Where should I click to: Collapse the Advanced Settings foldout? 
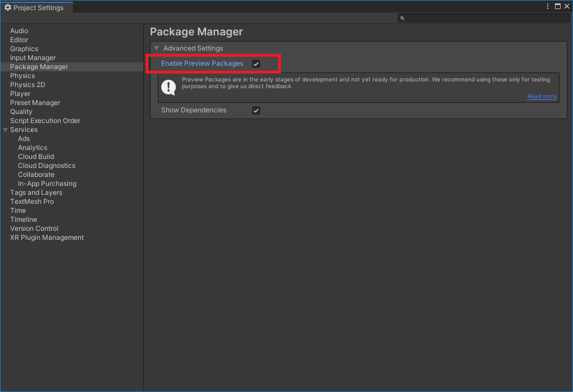[x=156, y=48]
